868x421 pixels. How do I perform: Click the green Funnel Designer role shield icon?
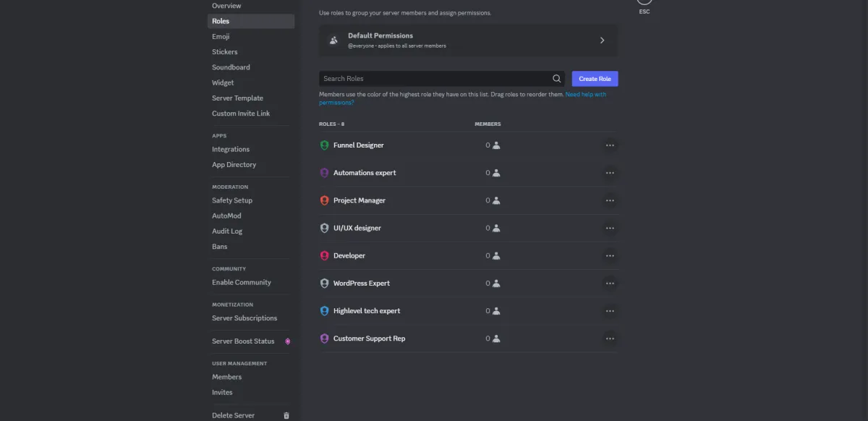(324, 145)
